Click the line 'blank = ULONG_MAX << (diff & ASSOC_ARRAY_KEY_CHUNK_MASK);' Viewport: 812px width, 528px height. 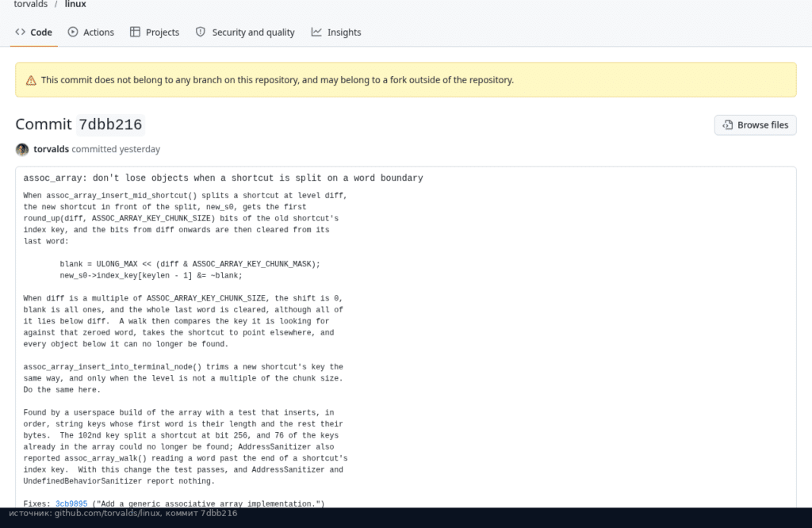pyautogui.click(x=190, y=264)
